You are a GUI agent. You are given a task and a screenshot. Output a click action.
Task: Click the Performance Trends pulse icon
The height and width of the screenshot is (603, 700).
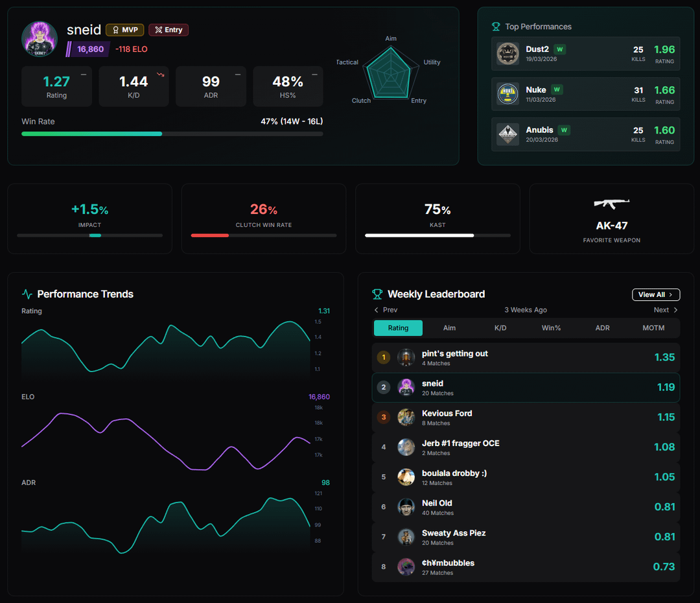click(27, 294)
